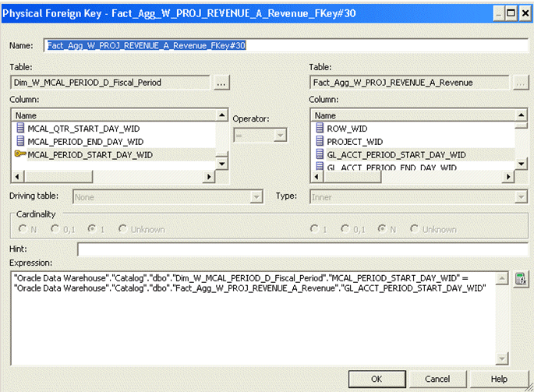Click the column icon beside GL_ACCT_PERIOD_END_DAY_WID

[320, 166]
